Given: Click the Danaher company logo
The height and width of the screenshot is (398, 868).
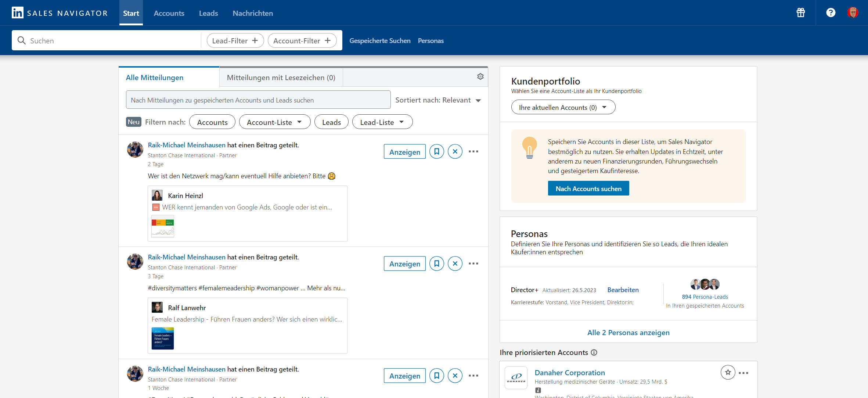Looking at the screenshot, I should click(x=516, y=378).
